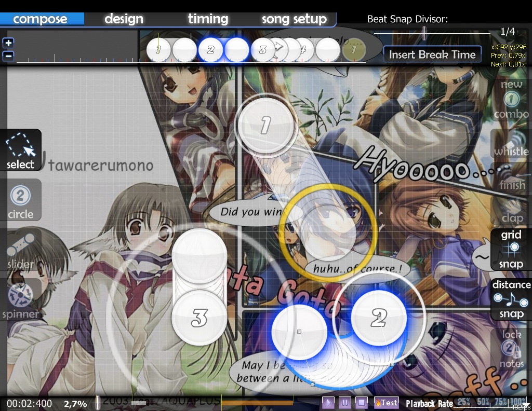This screenshot has width=532, height=411.
Task: Set playback rate to 25%
Action: (x=463, y=402)
